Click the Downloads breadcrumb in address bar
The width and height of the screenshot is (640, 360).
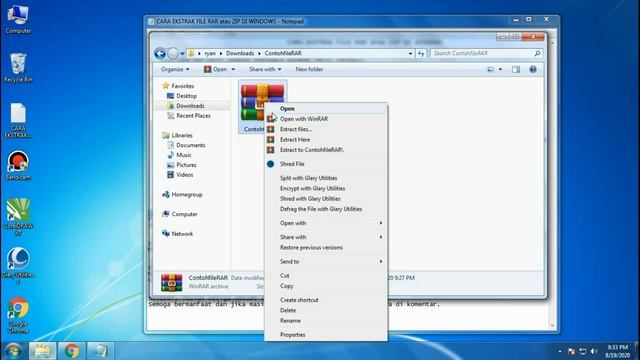(x=240, y=53)
